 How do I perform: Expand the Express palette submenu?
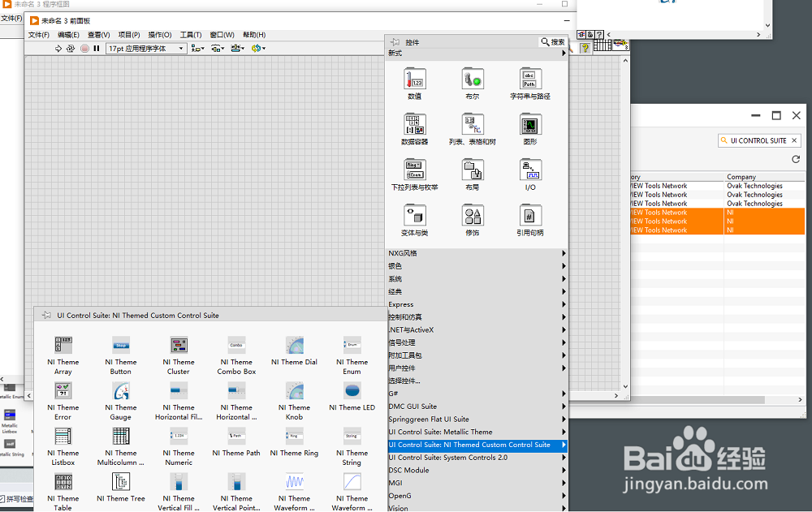point(477,304)
